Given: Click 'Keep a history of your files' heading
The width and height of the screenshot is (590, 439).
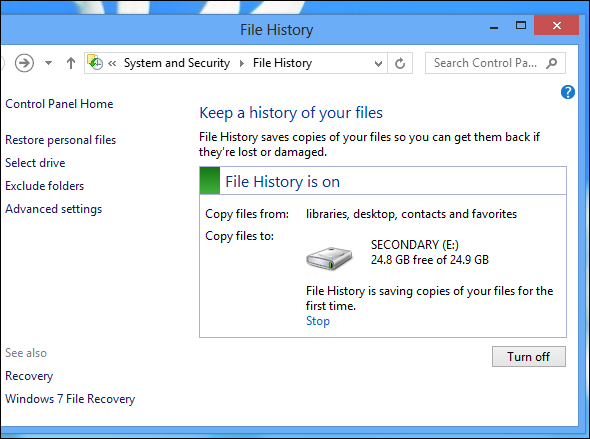Looking at the screenshot, I should (x=291, y=113).
